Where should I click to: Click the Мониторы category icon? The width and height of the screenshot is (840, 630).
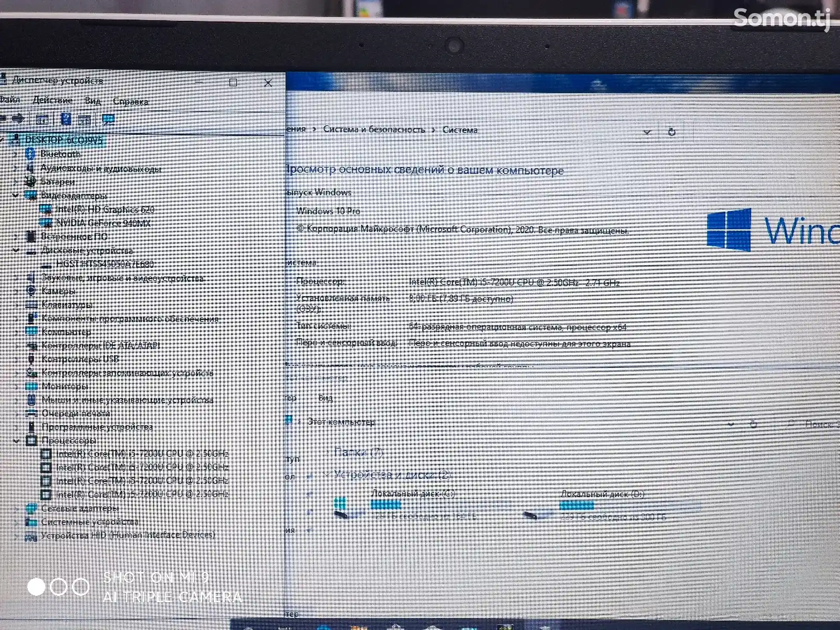pyautogui.click(x=31, y=386)
